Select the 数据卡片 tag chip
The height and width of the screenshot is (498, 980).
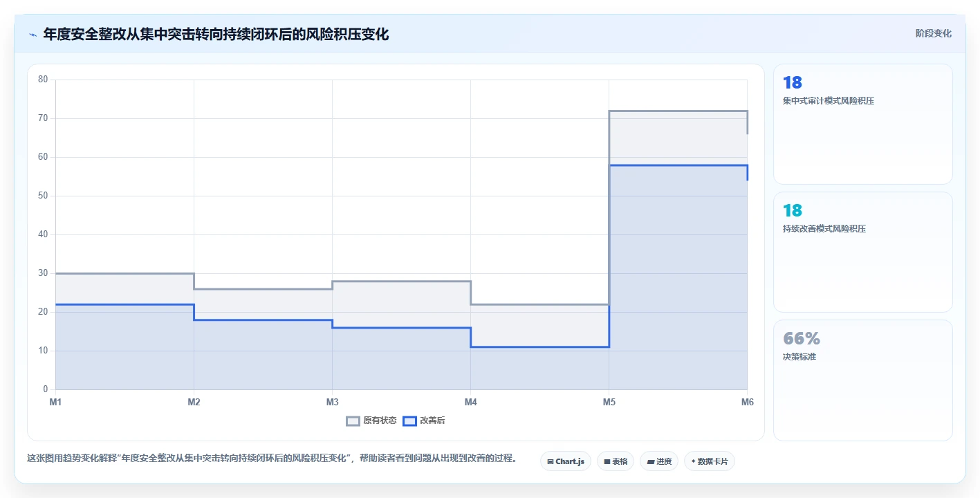click(709, 461)
